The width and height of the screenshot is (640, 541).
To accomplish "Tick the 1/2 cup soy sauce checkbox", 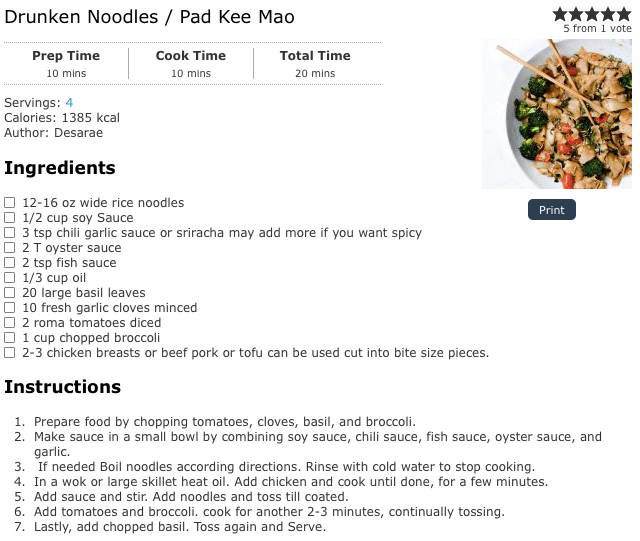I will (x=10, y=218).
